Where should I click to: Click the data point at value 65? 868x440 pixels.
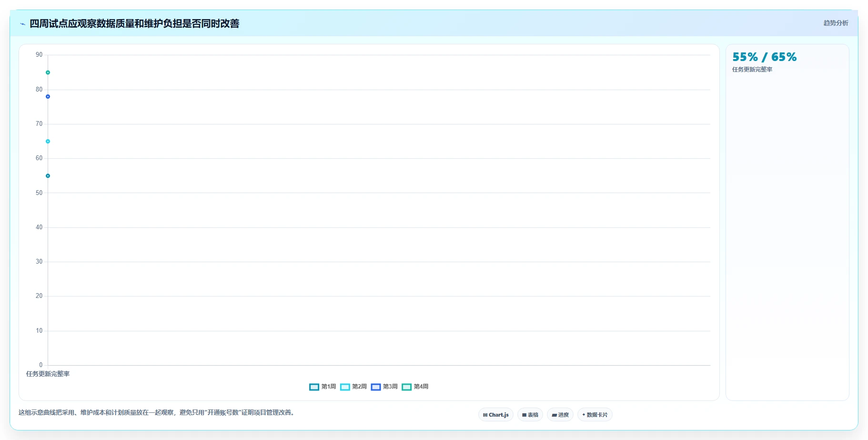point(48,142)
